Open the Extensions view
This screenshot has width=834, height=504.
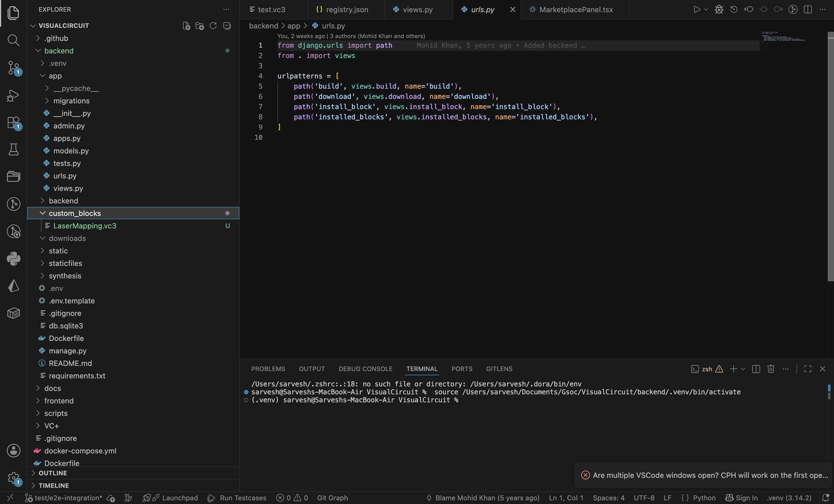14,122
